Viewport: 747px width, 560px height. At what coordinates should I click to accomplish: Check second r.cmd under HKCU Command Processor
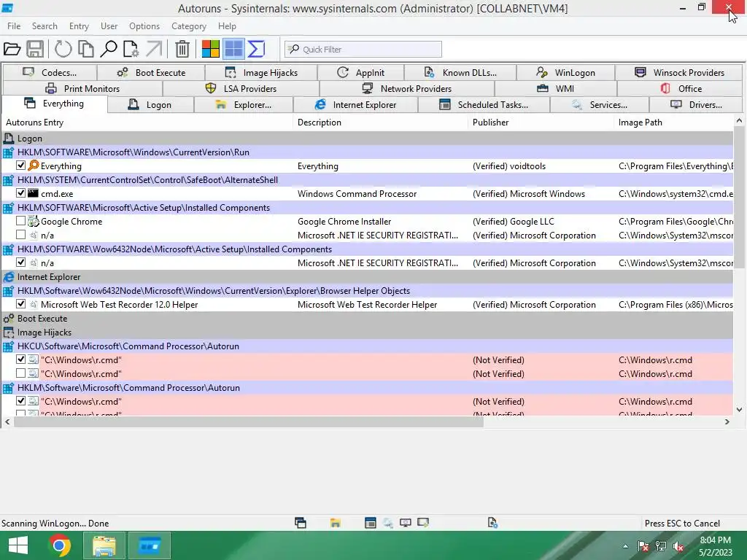(x=20, y=373)
